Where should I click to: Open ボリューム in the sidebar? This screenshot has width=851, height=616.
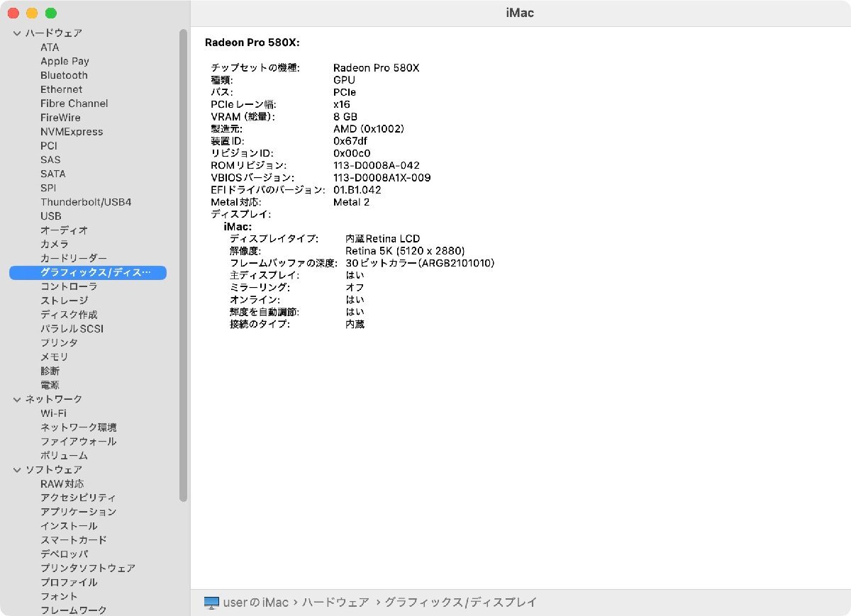pos(64,456)
